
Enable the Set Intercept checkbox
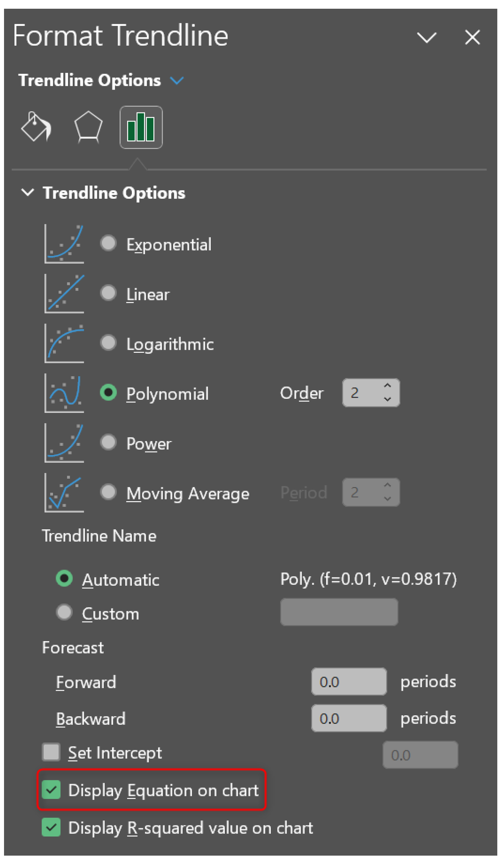click(51, 752)
